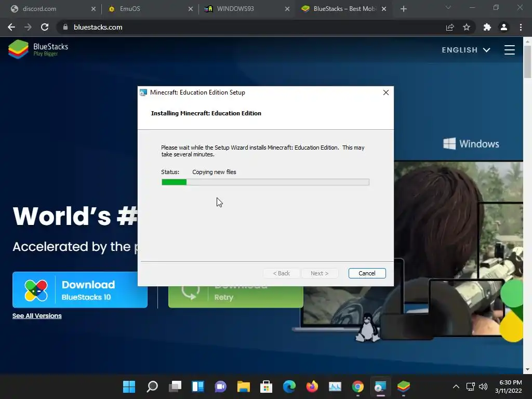Launch Firefox from taskbar
The image size is (532, 399).
[312, 387]
